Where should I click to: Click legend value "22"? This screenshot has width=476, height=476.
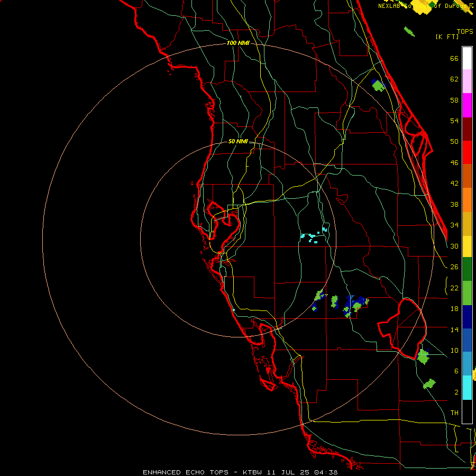pos(454,288)
